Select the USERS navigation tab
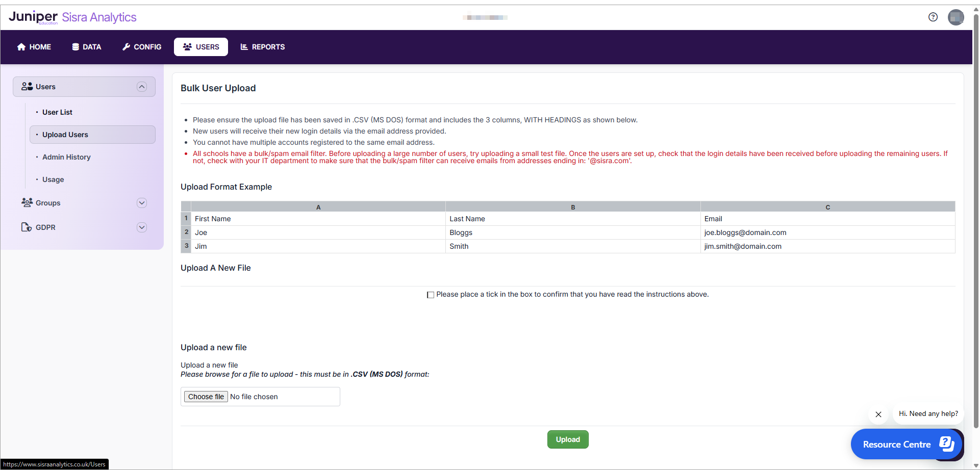Image resolution: width=980 pixels, height=470 pixels. [201, 47]
